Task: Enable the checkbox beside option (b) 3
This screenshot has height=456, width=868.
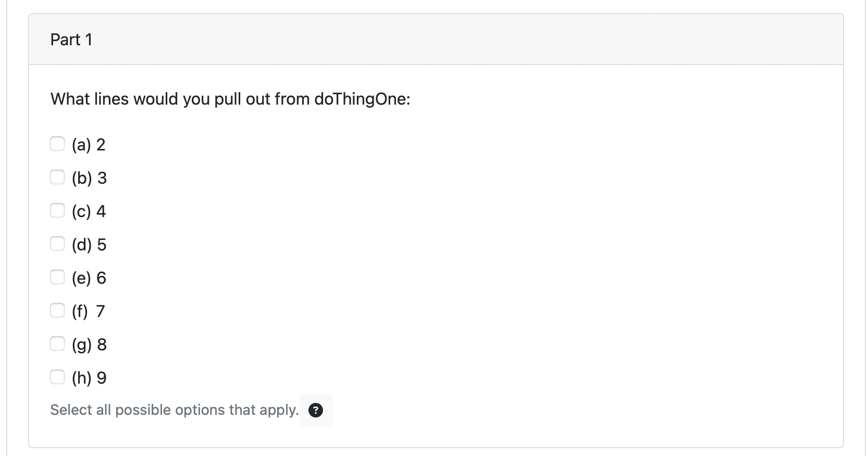Action: pos(57,177)
